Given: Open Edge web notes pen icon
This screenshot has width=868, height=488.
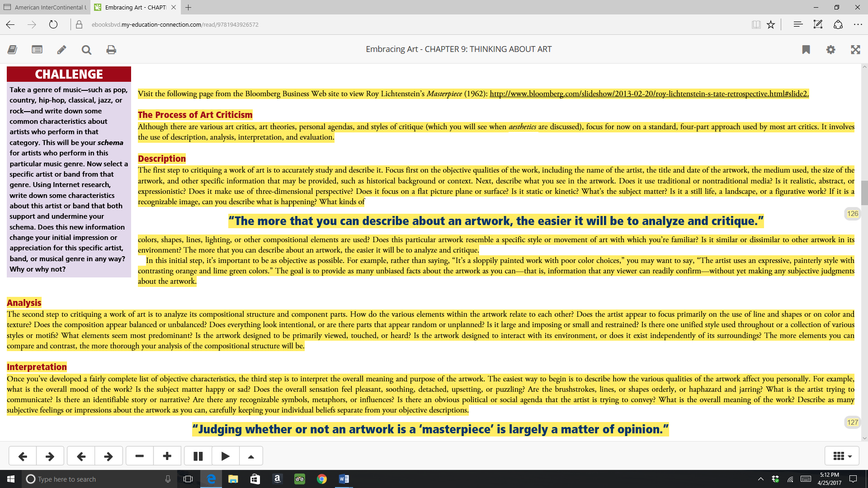Looking at the screenshot, I should (x=818, y=24).
